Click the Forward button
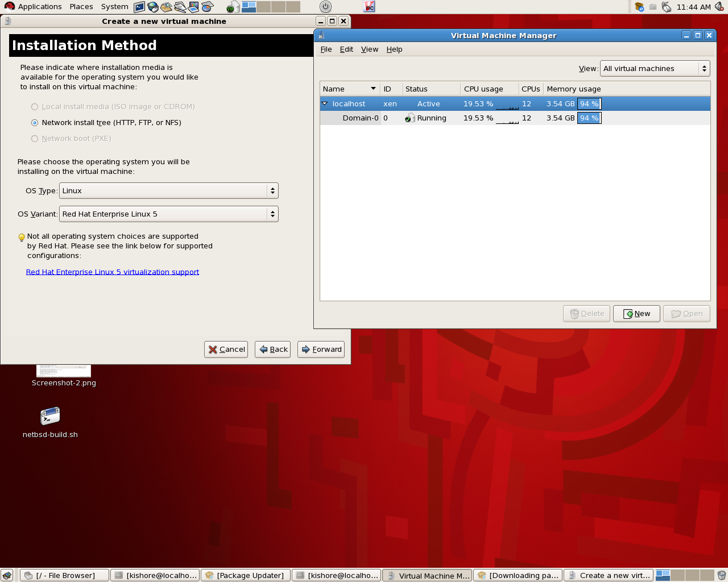 [x=321, y=350]
